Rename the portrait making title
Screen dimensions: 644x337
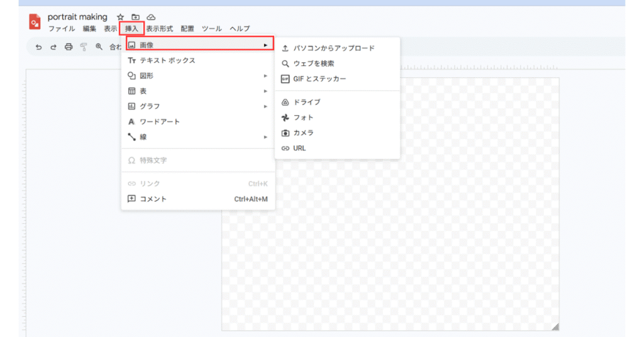click(77, 17)
